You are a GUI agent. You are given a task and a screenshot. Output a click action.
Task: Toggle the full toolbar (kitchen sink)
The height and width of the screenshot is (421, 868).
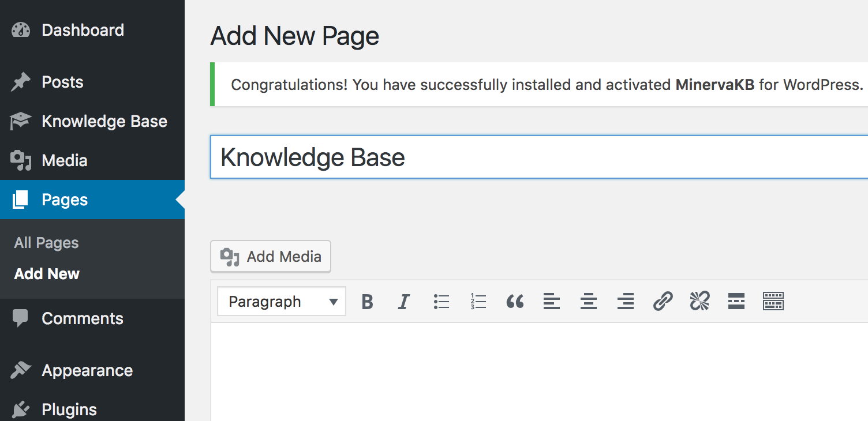tap(773, 302)
